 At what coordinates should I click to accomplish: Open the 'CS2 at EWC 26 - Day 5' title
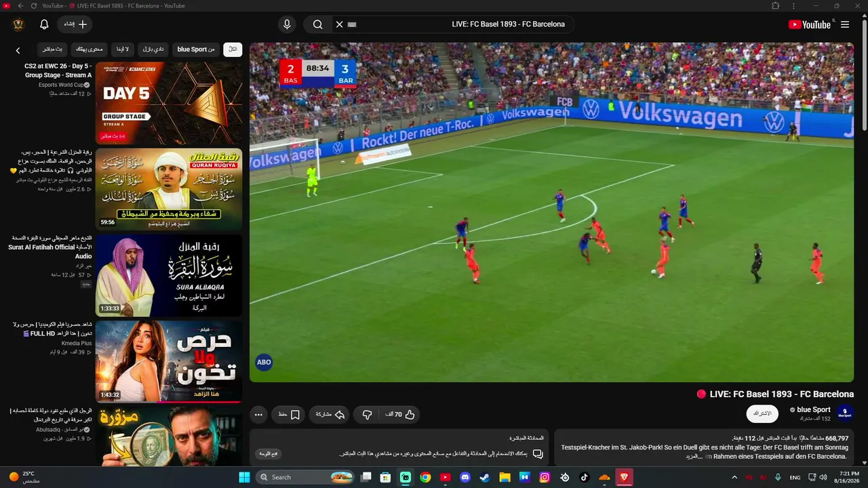point(58,70)
